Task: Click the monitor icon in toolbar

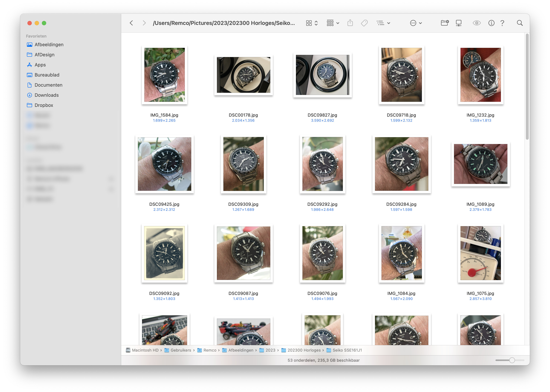Action: (x=459, y=23)
